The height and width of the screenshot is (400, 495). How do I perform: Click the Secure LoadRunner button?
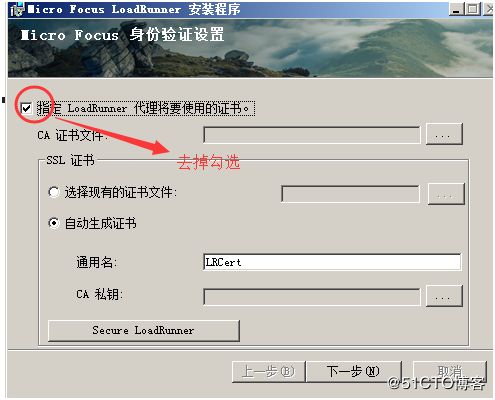pos(144,331)
